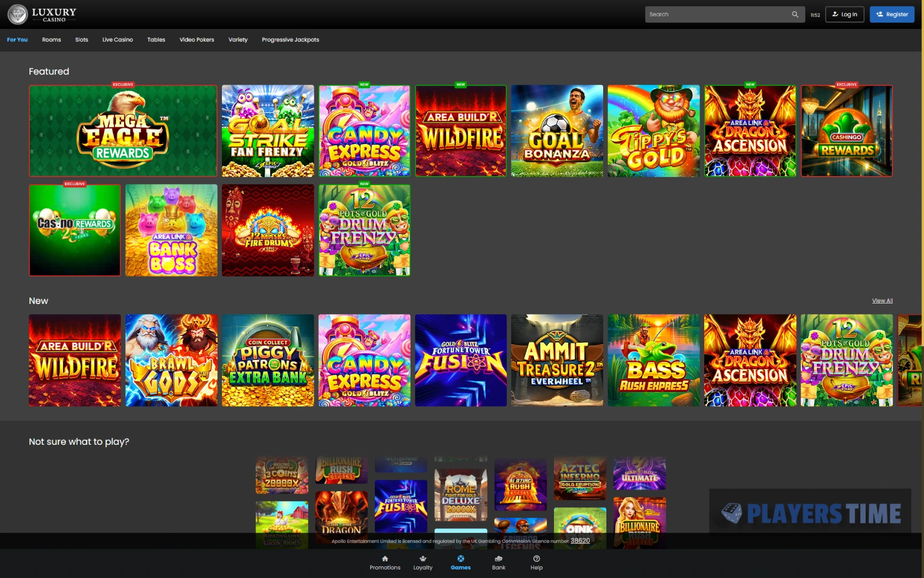Open the Rooms tab
This screenshot has height=578, width=924.
click(51, 40)
